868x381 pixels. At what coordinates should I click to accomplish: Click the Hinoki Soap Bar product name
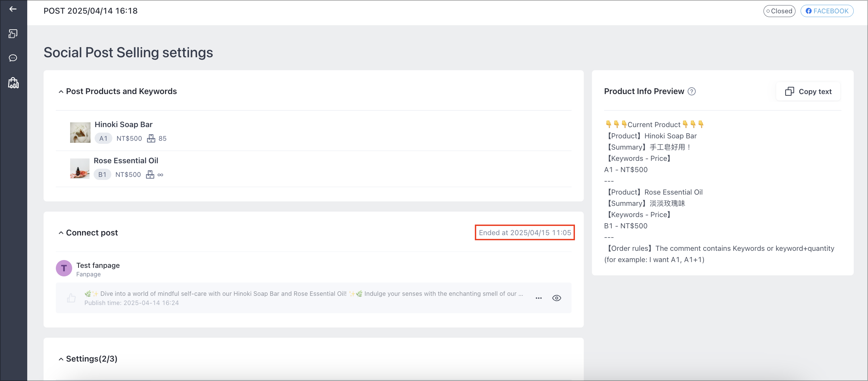coord(124,124)
